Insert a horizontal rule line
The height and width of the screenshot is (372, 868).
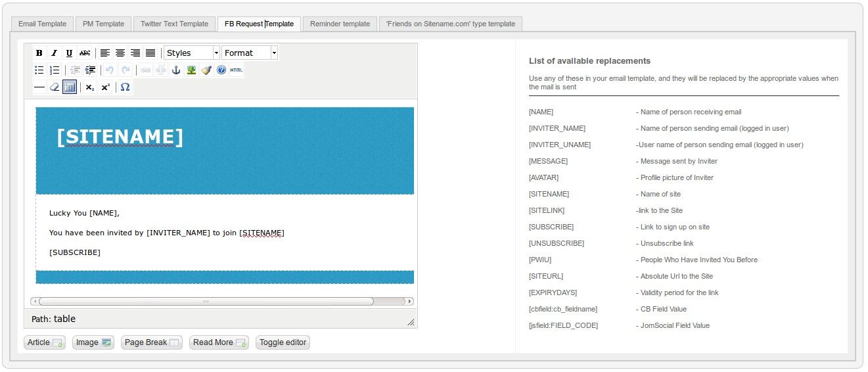(x=39, y=87)
